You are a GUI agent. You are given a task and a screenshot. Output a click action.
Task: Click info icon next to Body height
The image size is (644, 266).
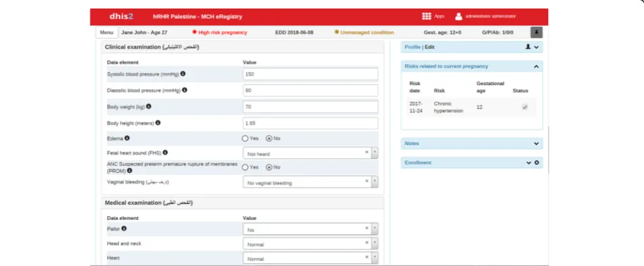pyautogui.click(x=157, y=122)
